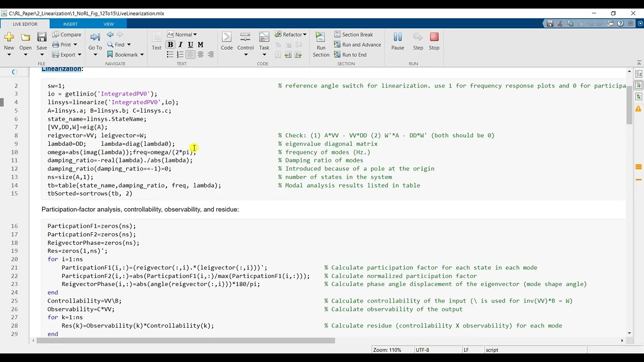Open the Normal text style dropdown

click(x=182, y=35)
